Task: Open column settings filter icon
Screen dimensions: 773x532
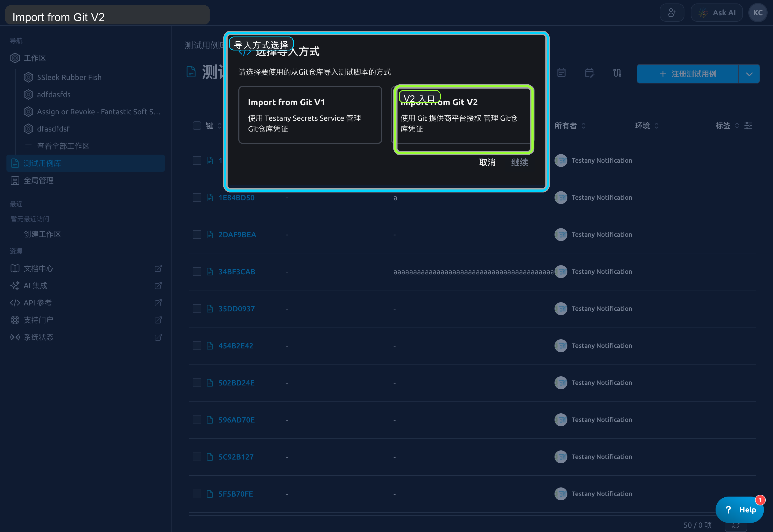Action: pos(748,126)
